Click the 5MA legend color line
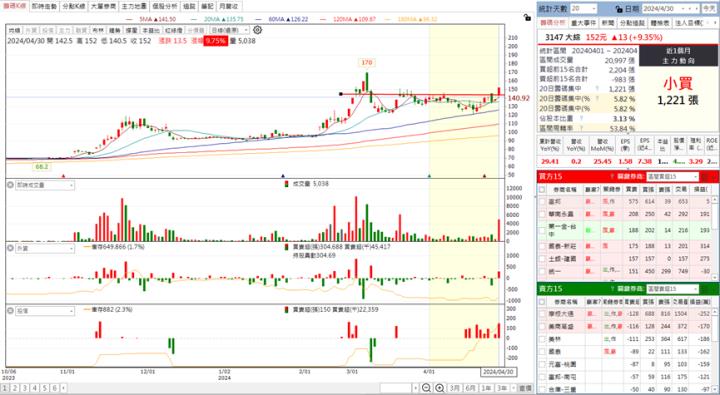Viewport: 720px width, 395px height. pos(129,19)
